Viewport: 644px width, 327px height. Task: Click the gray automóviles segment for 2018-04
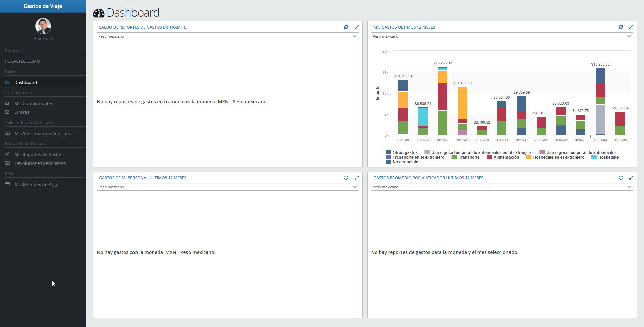click(600, 119)
